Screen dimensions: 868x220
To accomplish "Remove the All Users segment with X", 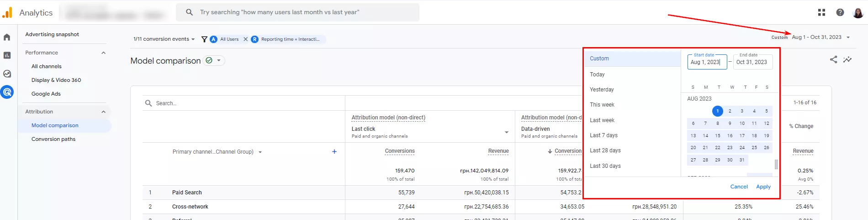I will 245,39.
